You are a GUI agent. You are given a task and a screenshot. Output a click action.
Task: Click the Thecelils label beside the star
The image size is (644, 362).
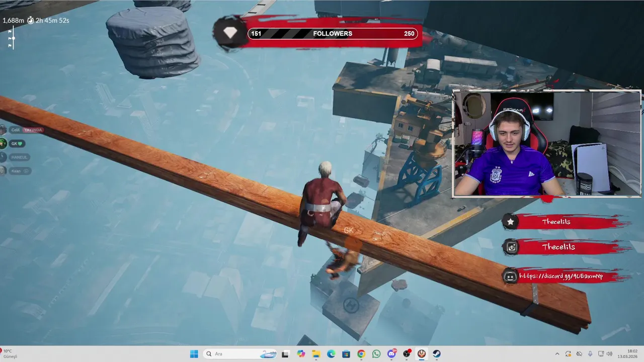[x=556, y=222]
